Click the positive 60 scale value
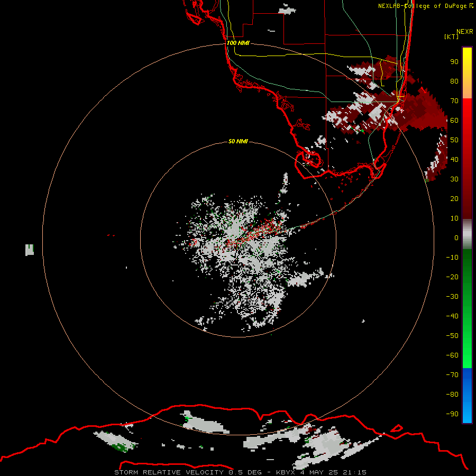 pos(454,120)
